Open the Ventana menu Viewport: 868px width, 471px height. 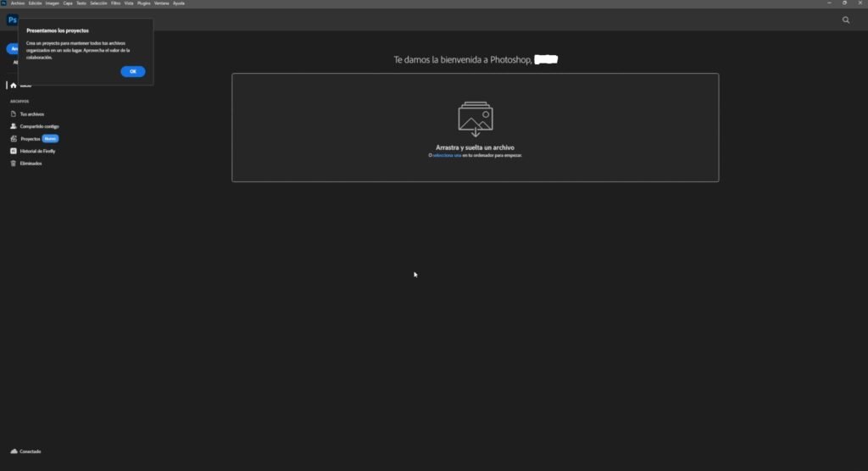[x=162, y=3]
